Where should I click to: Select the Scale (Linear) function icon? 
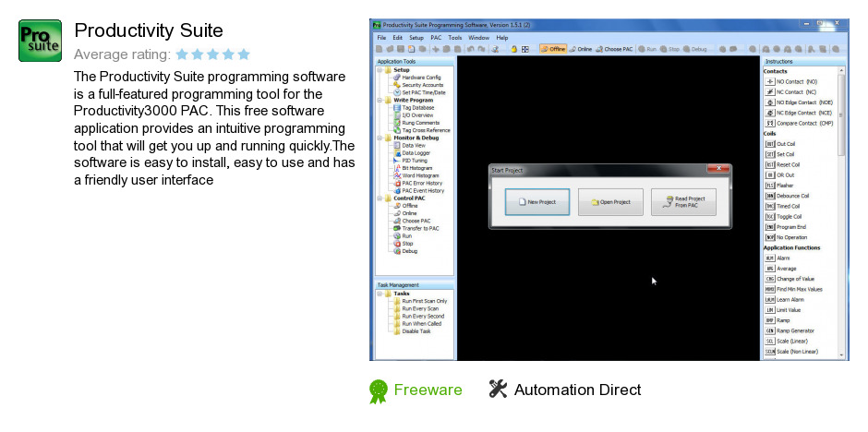coord(769,342)
